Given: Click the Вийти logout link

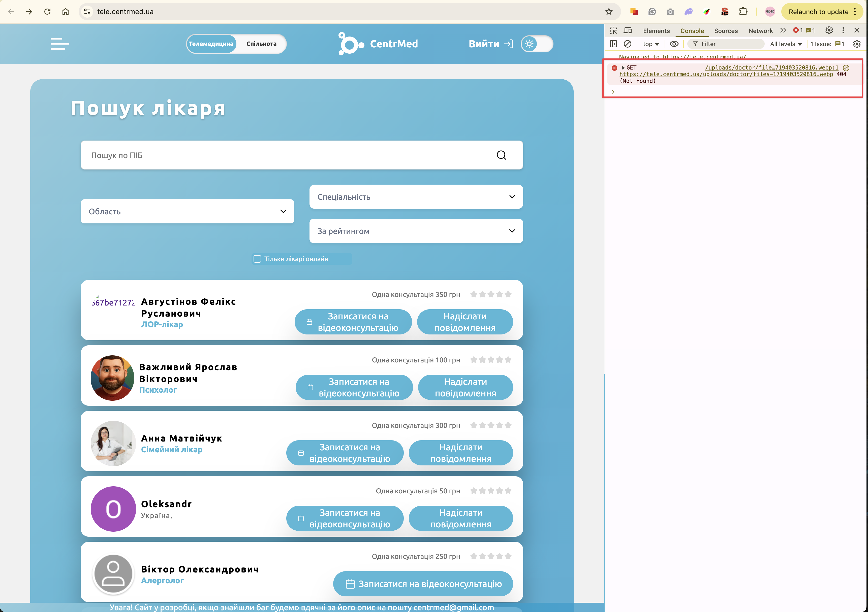Looking at the screenshot, I should click(x=490, y=44).
